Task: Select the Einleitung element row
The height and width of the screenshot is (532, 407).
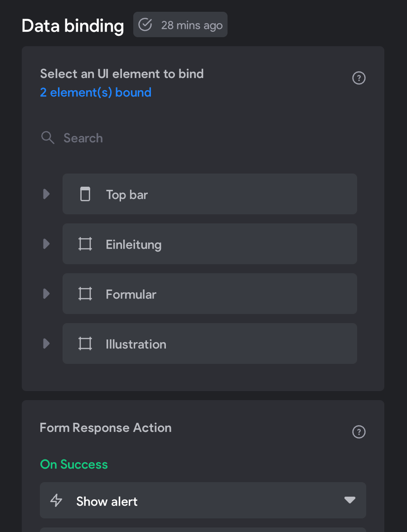Action: point(210,244)
